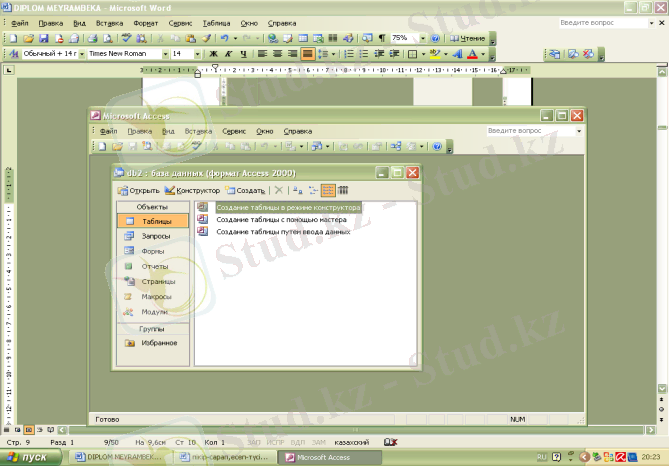
Task: Click the RU language indicator in tray
Action: click(x=542, y=457)
